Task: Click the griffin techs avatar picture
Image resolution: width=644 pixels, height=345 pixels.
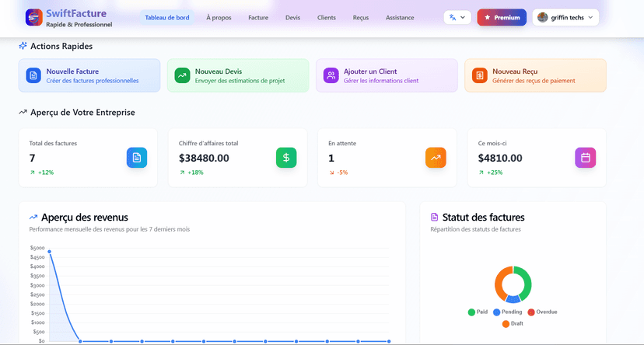Action: [543, 17]
